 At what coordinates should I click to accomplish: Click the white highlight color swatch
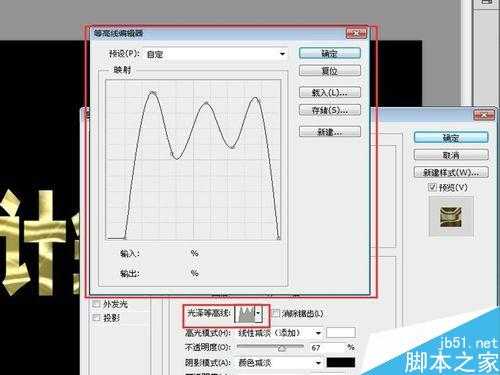pos(341,333)
